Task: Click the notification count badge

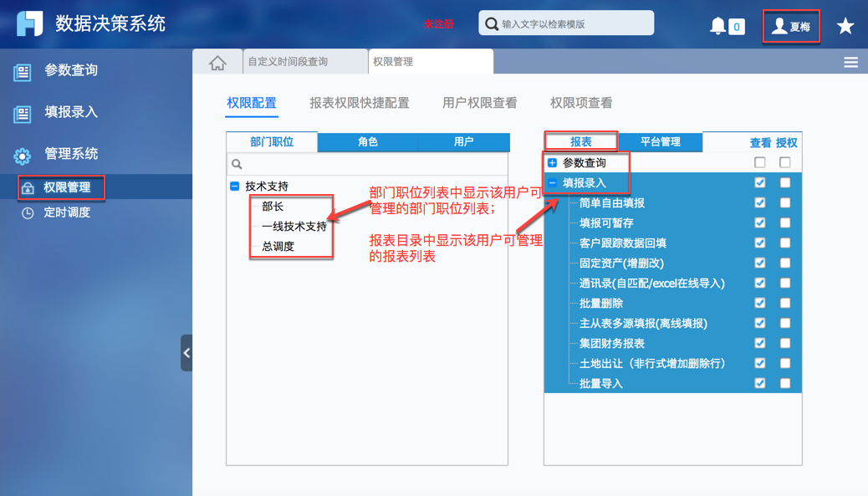Action: [736, 27]
